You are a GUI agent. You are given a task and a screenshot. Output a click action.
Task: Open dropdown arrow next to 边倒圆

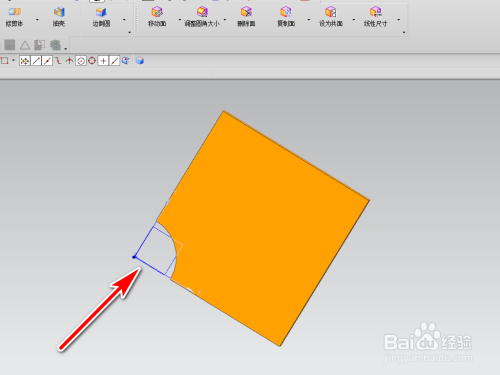(124, 20)
